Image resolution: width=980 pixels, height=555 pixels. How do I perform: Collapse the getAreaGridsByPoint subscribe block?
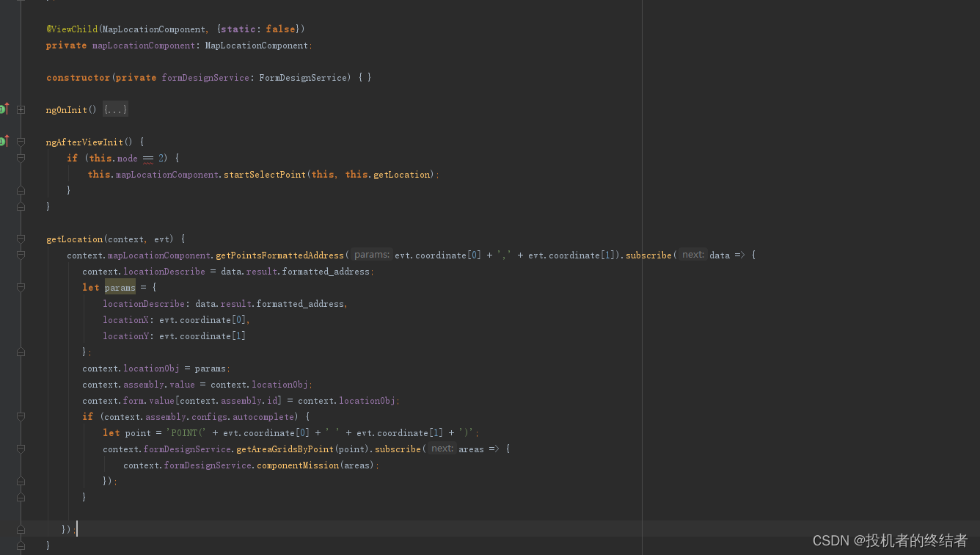(x=21, y=449)
